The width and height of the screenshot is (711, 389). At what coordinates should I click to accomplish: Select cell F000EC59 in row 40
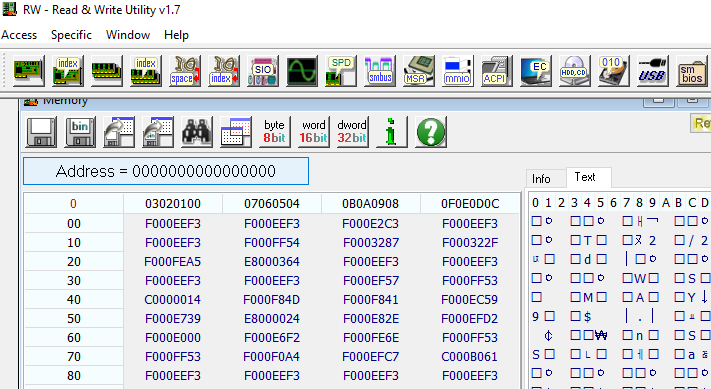tap(470, 300)
